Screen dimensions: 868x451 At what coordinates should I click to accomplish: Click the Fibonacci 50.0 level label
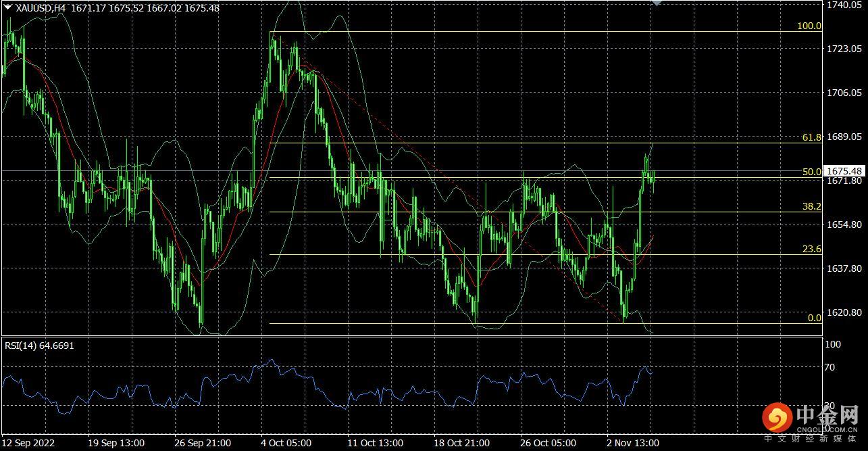812,172
